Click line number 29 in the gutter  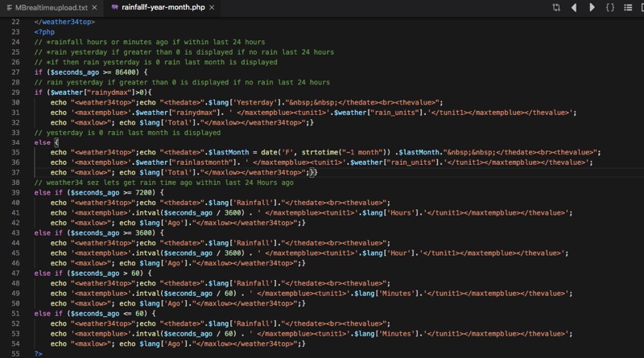tap(16, 93)
